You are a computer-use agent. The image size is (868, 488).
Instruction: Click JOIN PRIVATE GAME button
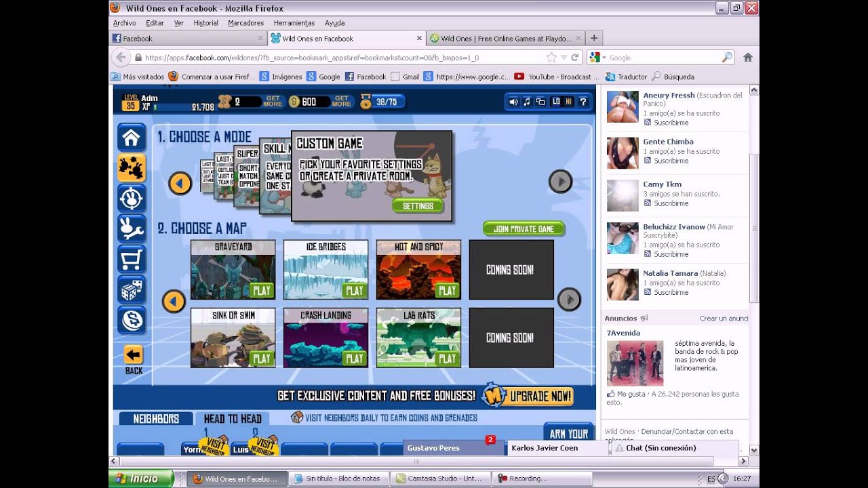point(524,229)
